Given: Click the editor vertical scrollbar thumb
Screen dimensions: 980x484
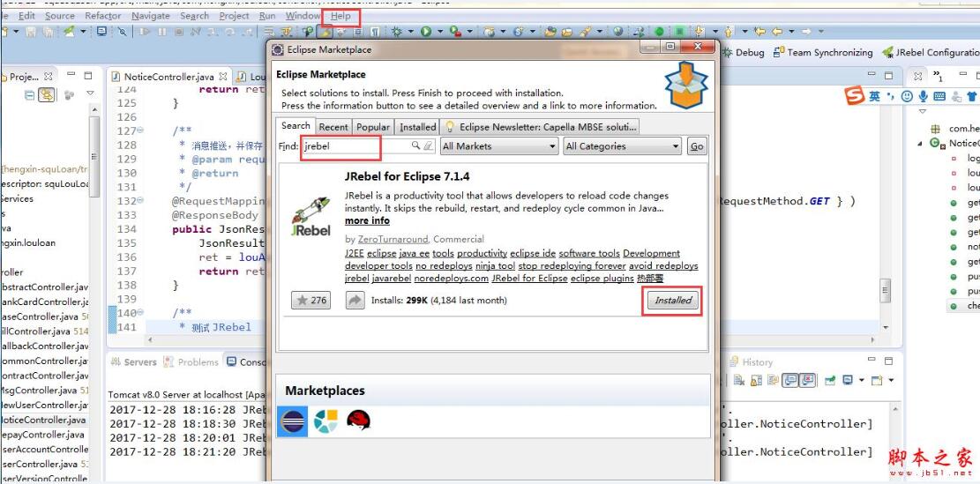Looking at the screenshot, I should [x=885, y=290].
